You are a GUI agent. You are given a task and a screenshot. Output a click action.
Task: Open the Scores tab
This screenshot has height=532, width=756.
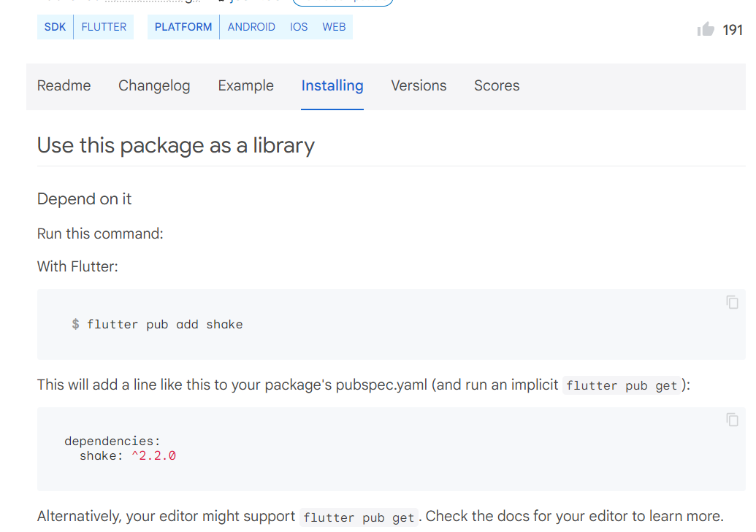pyautogui.click(x=497, y=86)
